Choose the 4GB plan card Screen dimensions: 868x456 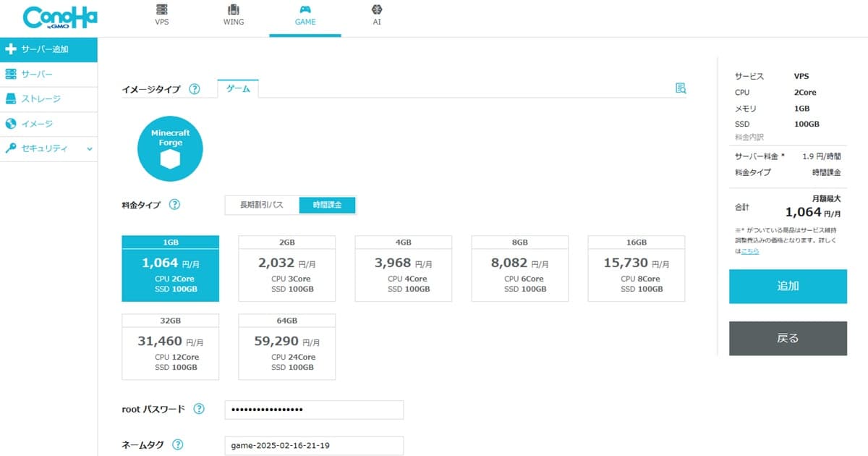click(403, 269)
